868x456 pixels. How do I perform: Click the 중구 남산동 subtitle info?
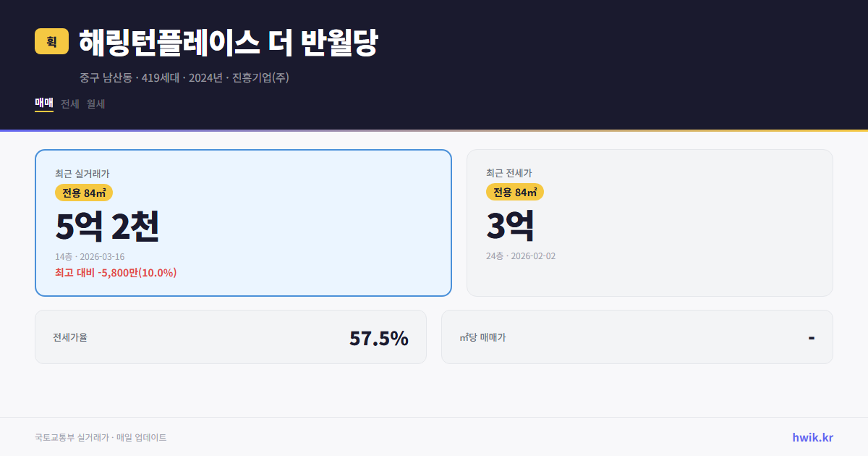183,77
